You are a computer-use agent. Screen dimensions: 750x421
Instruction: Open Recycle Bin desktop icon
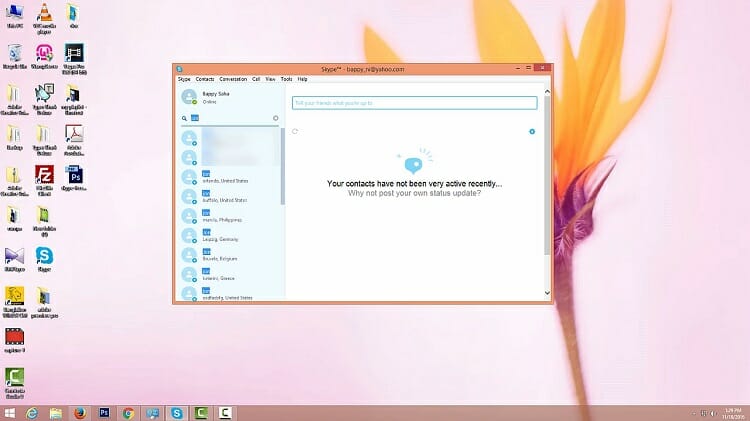[14, 56]
